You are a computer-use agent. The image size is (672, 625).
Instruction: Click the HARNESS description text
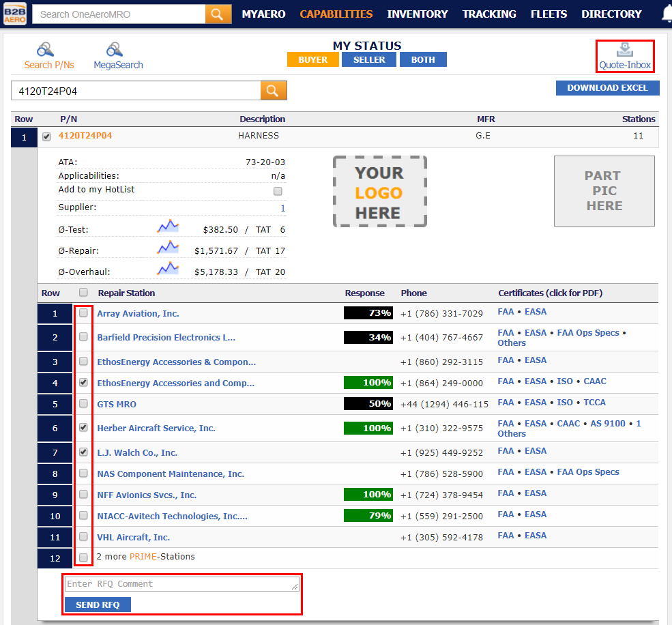coord(259,136)
